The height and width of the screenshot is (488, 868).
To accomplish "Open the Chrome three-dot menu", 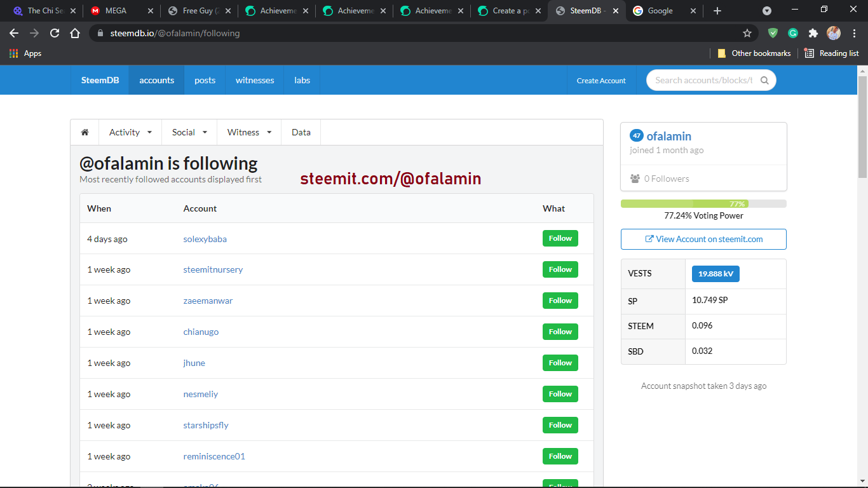I will (853, 33).
